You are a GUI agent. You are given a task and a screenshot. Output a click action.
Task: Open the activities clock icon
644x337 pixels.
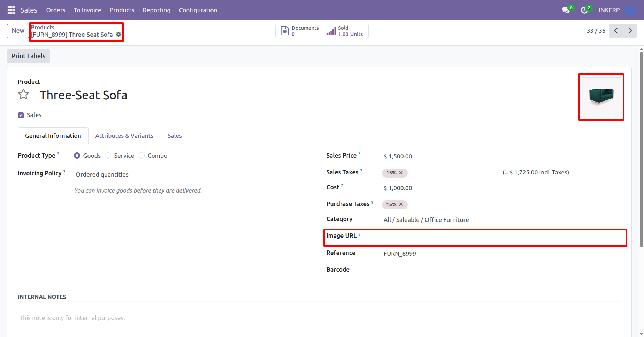click(584, 10)
